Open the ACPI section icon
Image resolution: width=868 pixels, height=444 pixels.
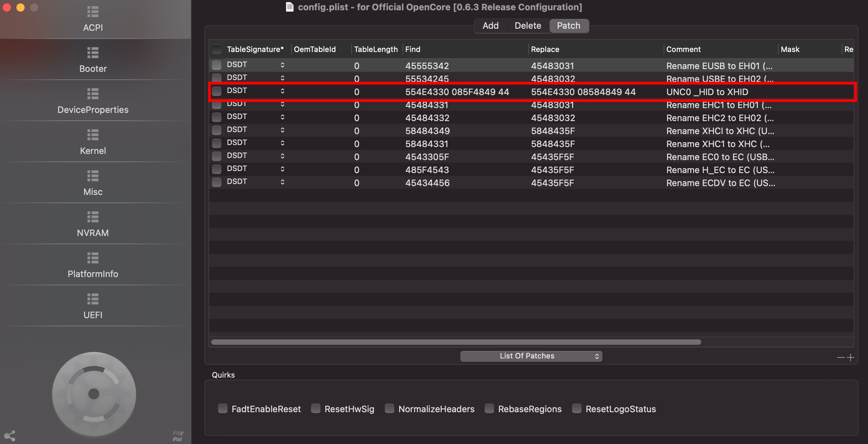(93, 12)
